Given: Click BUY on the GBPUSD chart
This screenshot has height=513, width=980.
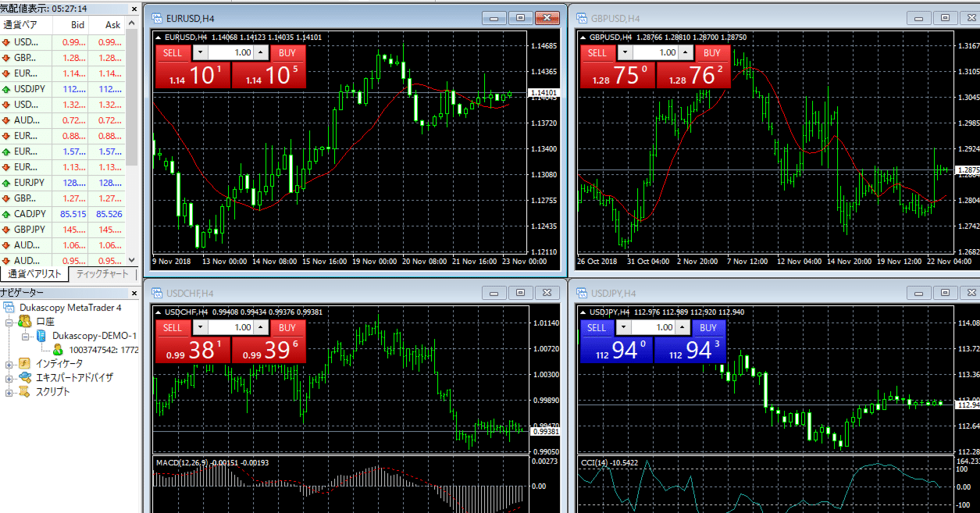Looking at the screenshot, I should (x=711, y=53).
